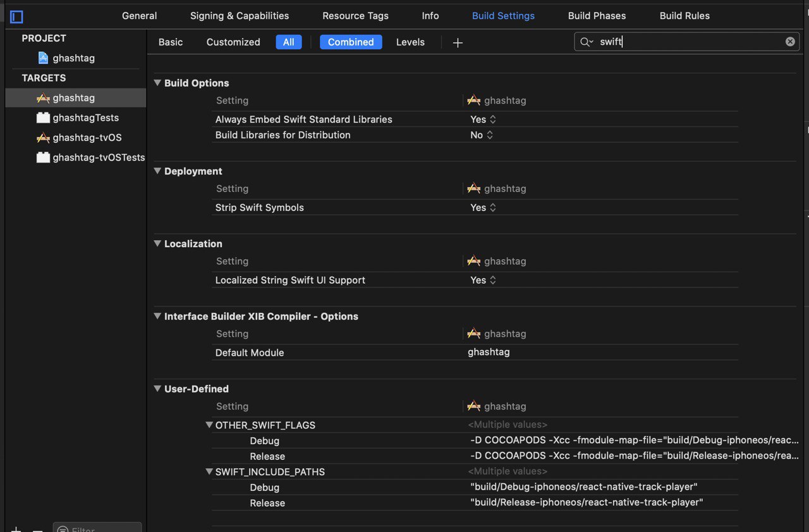The height and width of the screenshot is (532, 809).
Task: Show Basic build settings
Action: (x=171, y=42)
